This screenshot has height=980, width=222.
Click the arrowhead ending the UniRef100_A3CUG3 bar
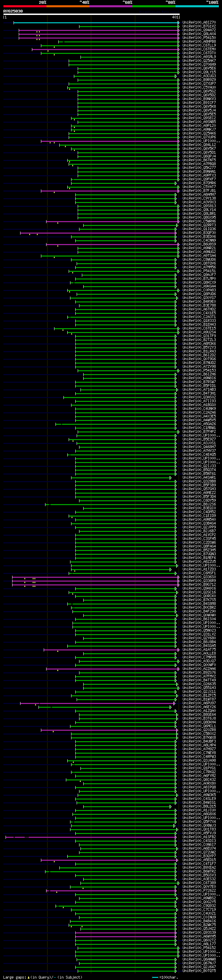pos(176,76)
